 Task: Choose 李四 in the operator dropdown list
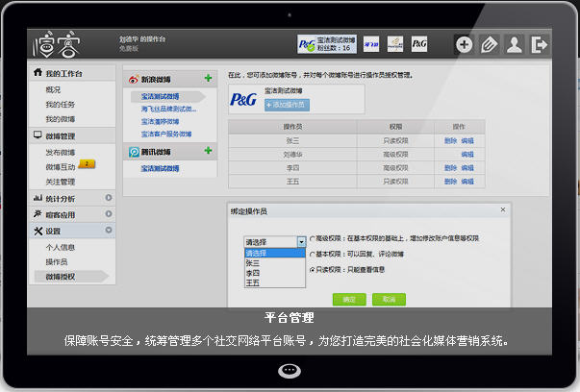pyautogui.click(x=275, y=273)
